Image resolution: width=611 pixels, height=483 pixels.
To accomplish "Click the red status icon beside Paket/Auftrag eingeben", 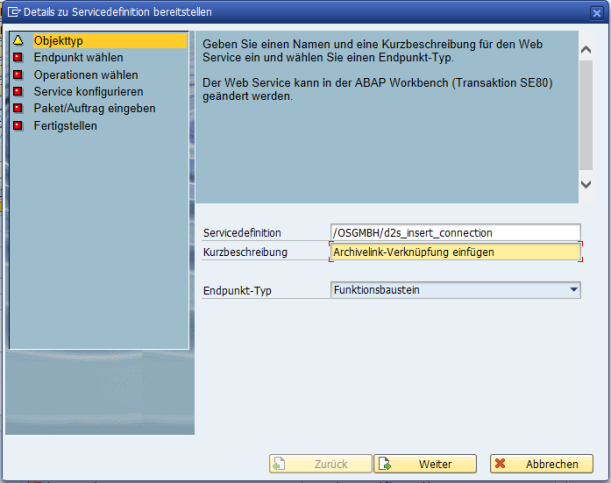I will pos(18,109).
